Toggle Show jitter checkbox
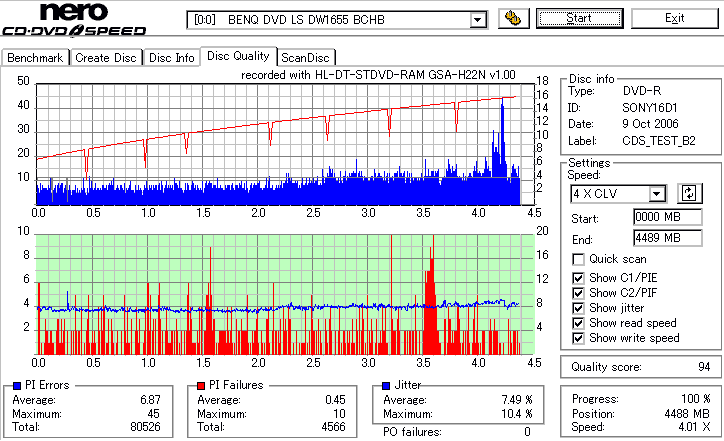The height and width of the screenshot is (441, 724). pos(578,308)
